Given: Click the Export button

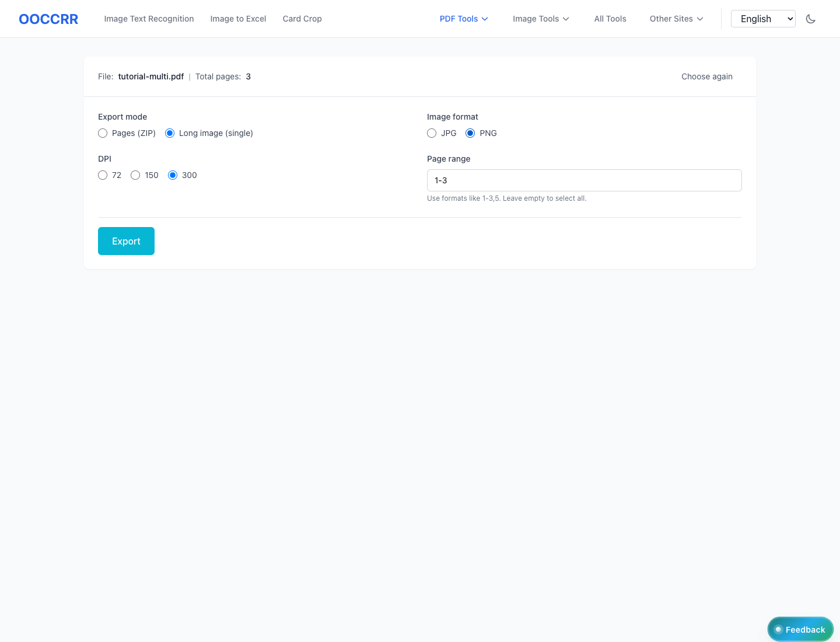Looking at the screenshot, I should (126, 241).
